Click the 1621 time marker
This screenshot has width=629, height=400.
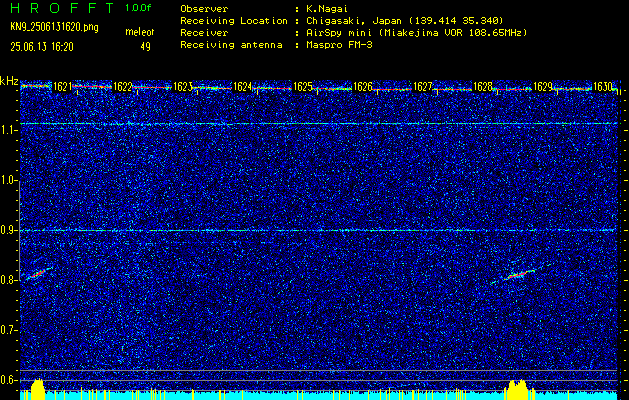click(x=62, y=87)
